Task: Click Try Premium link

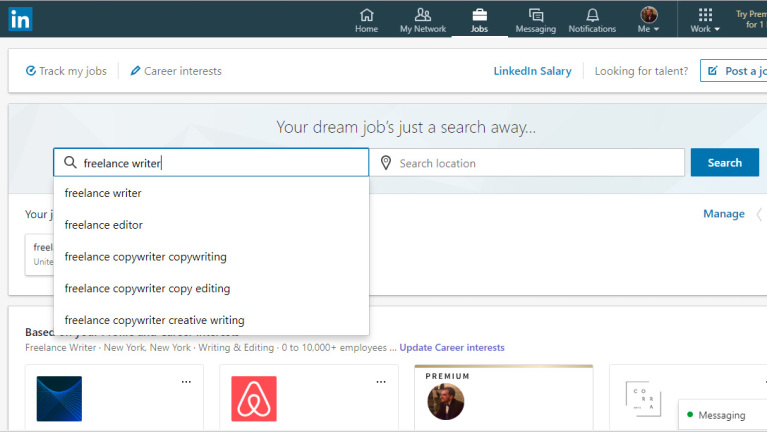Action: click(751, 19)
